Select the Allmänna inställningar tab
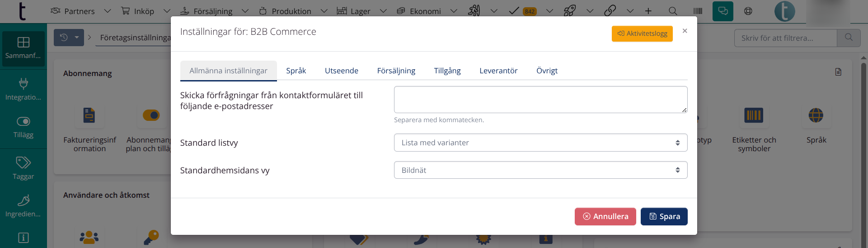 click(x=228, y=71)
